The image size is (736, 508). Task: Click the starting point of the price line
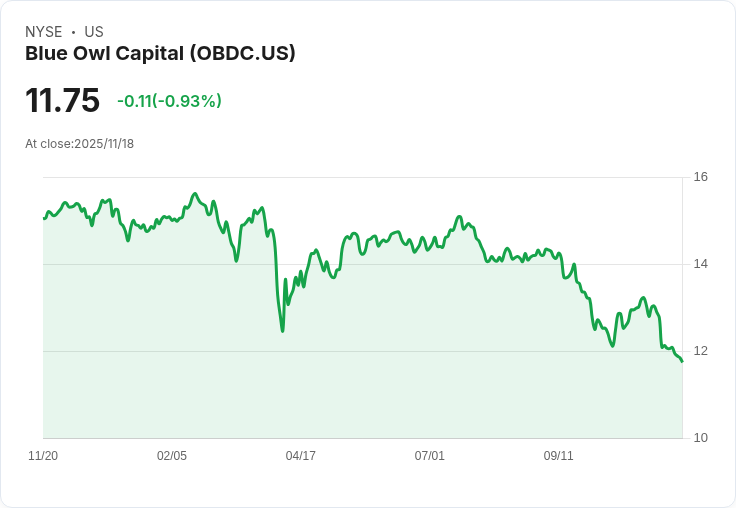[44, 218]
